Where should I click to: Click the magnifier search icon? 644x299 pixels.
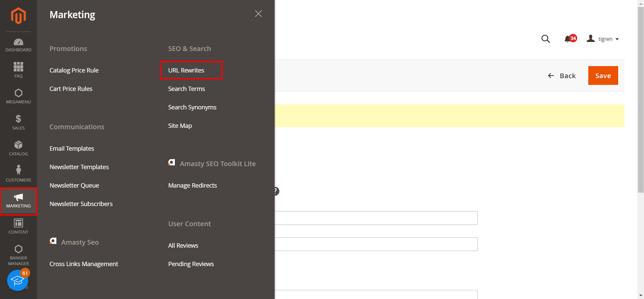click(545, 39)
